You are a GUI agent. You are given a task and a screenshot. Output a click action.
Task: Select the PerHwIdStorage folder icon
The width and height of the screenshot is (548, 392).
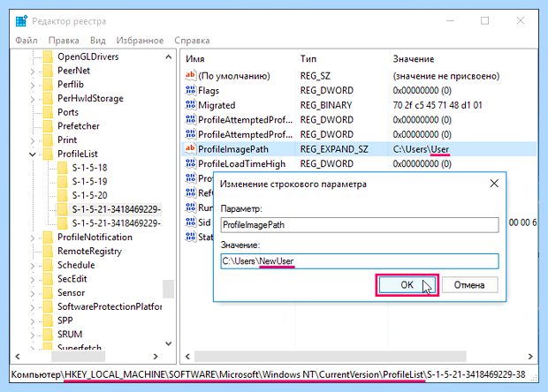48,98
